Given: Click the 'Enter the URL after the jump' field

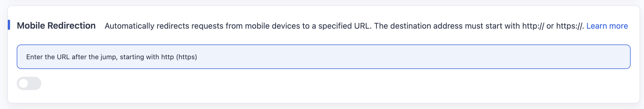Looking at the screenshot, I should (x=324, y=57).
